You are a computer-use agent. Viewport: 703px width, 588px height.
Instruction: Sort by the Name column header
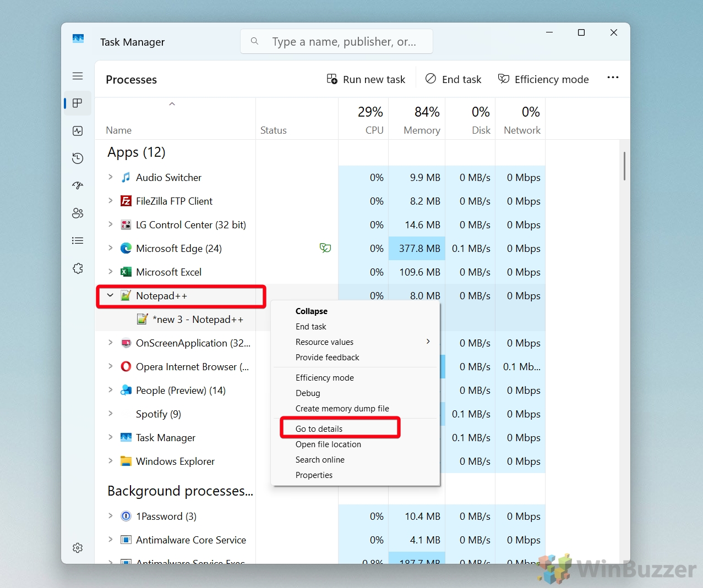point(175,119)
